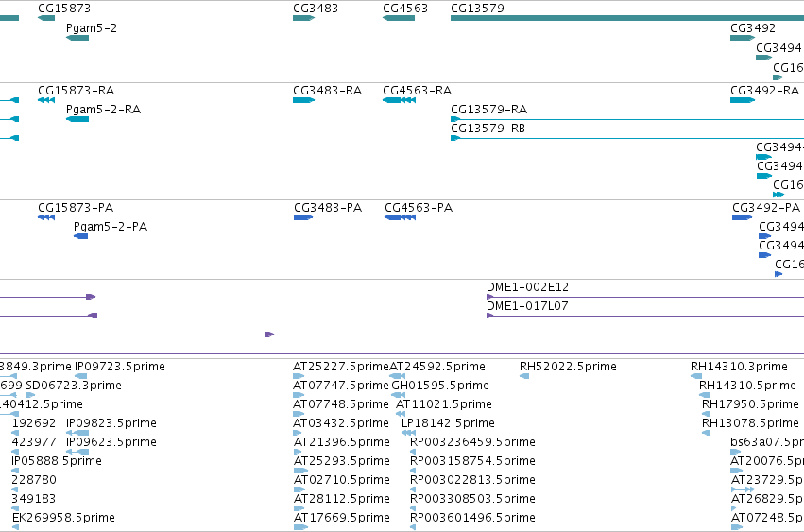The height and width of the screenshot is (532, 804).
Task: Select transcript Pgam5-2-RA label
Action: point(103,110)
